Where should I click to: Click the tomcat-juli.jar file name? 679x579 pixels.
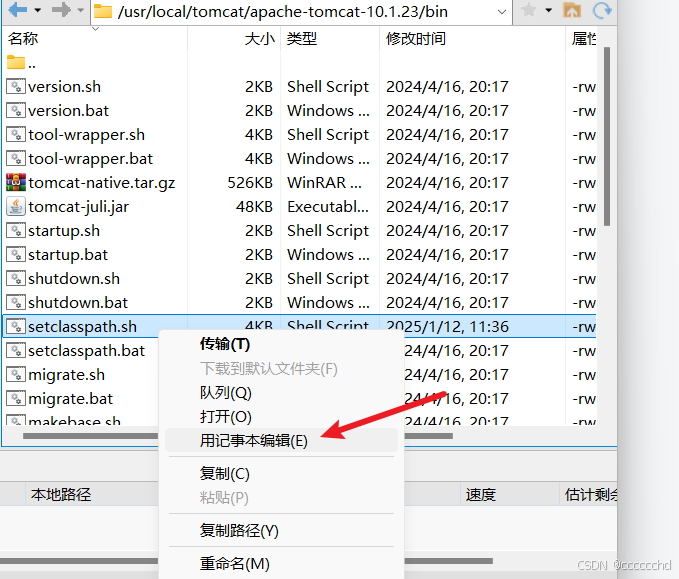click(78, 207)
